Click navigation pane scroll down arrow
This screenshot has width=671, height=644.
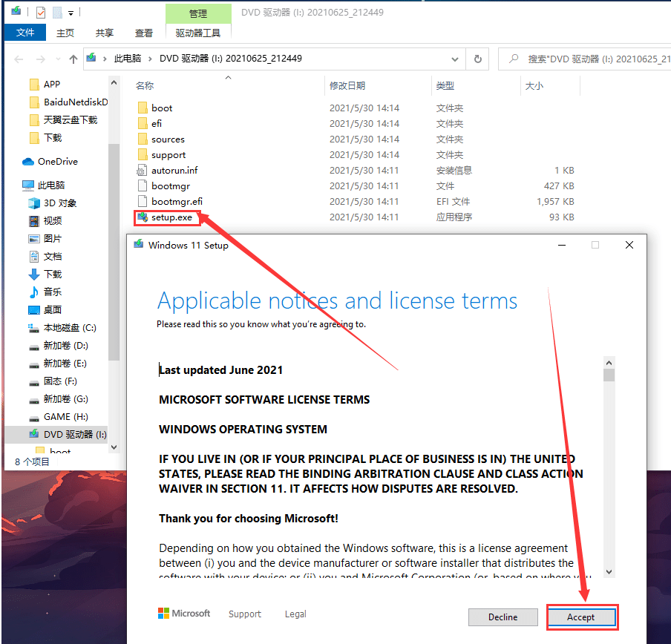tap(114, 447)
